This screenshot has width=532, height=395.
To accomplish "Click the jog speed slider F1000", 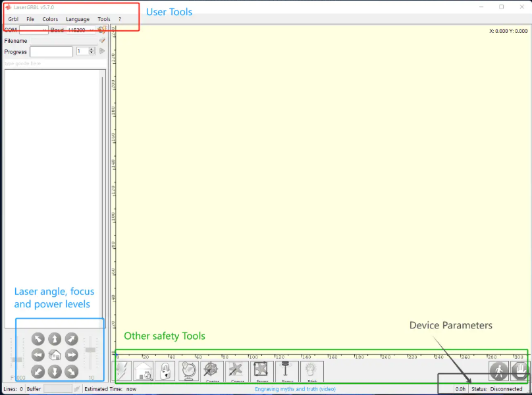I will coord(17,358).
